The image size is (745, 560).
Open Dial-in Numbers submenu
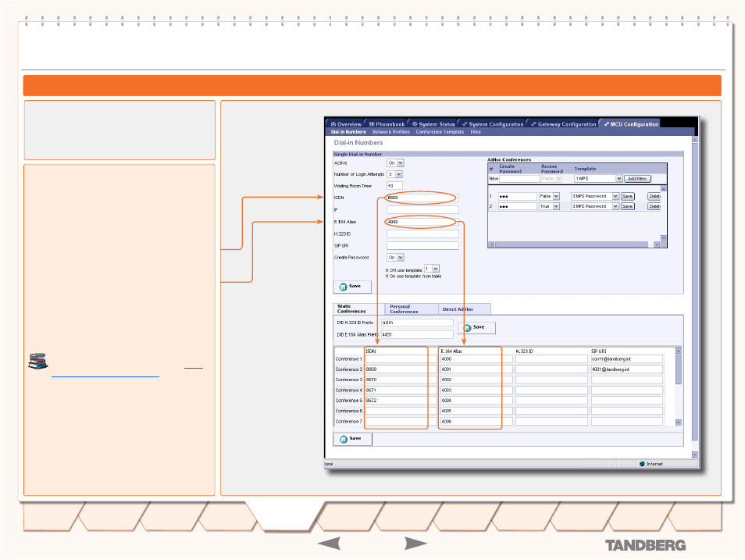(348, 132)
